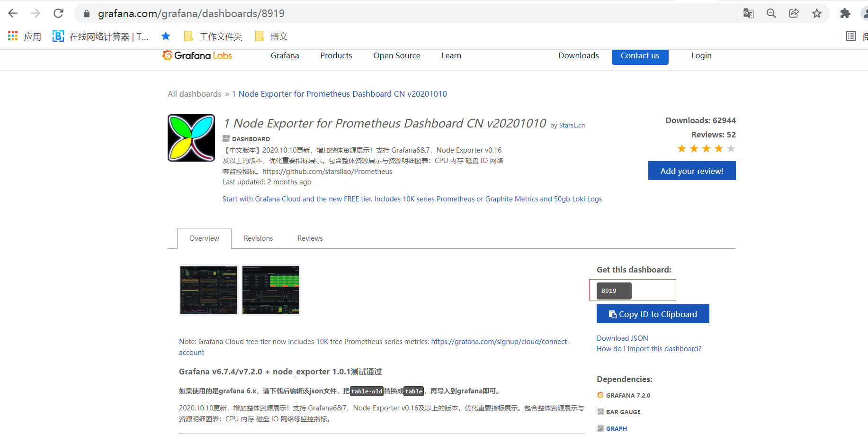868x436 pixels.
Task: Click the BAR GAUGE dependency text
Action: (x=623, y=412)
